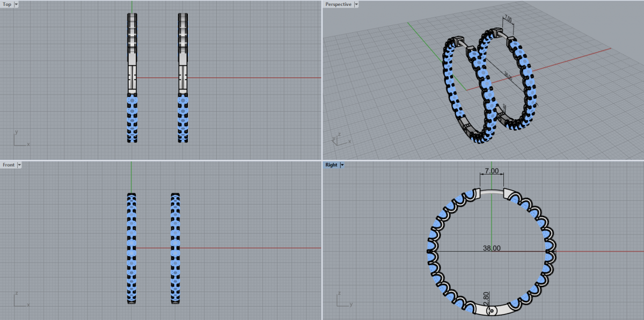Select the right earring in Top view
The height and width of the screenshot is (320, 644).
tap(184, 78)
